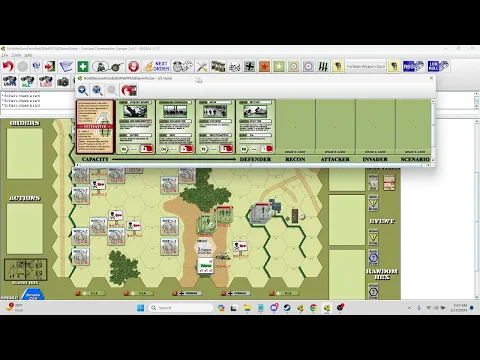Select the red Initiative card in hand
Screen dimensions: 480x360
(95, 127)
